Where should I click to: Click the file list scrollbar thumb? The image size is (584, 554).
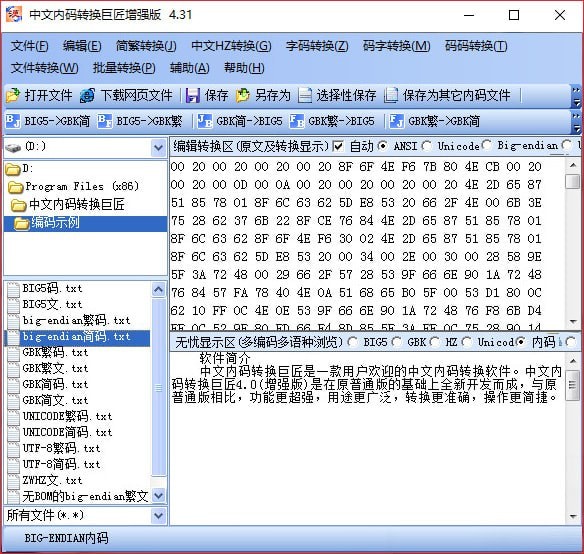click(159, 387)
